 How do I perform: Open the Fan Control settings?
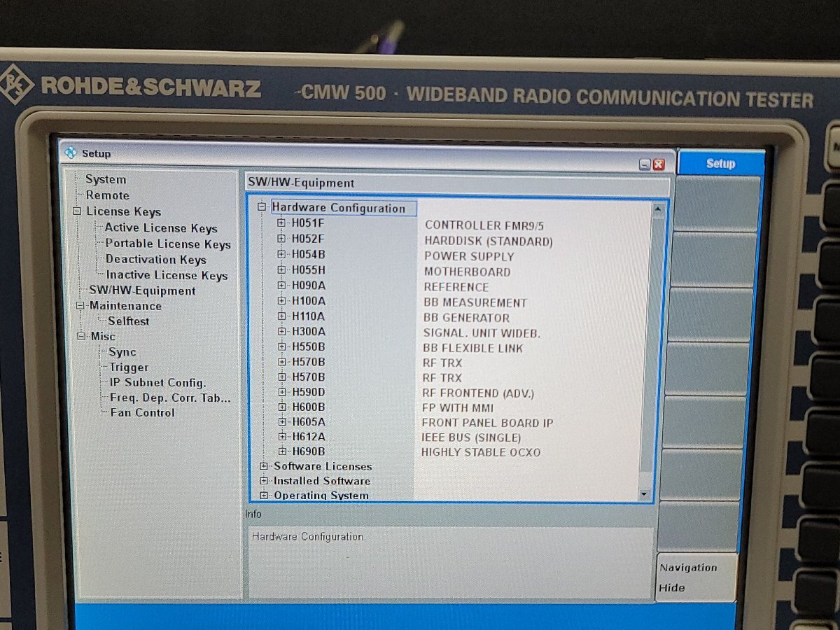pos(144,412)
